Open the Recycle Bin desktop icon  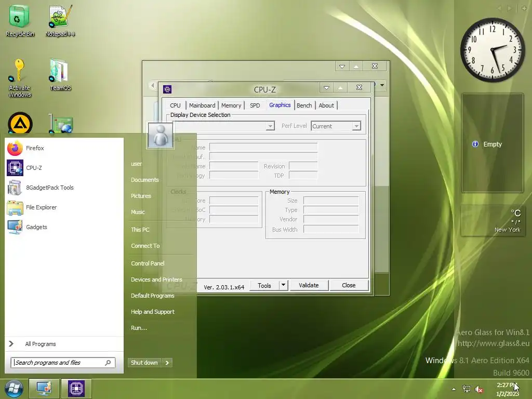tap(20, 21)
